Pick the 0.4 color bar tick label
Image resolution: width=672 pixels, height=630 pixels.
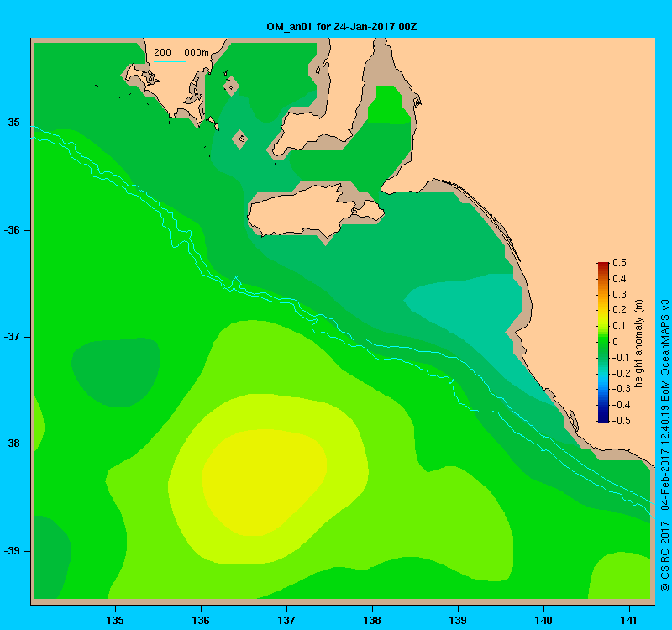[x=619, y=279]
